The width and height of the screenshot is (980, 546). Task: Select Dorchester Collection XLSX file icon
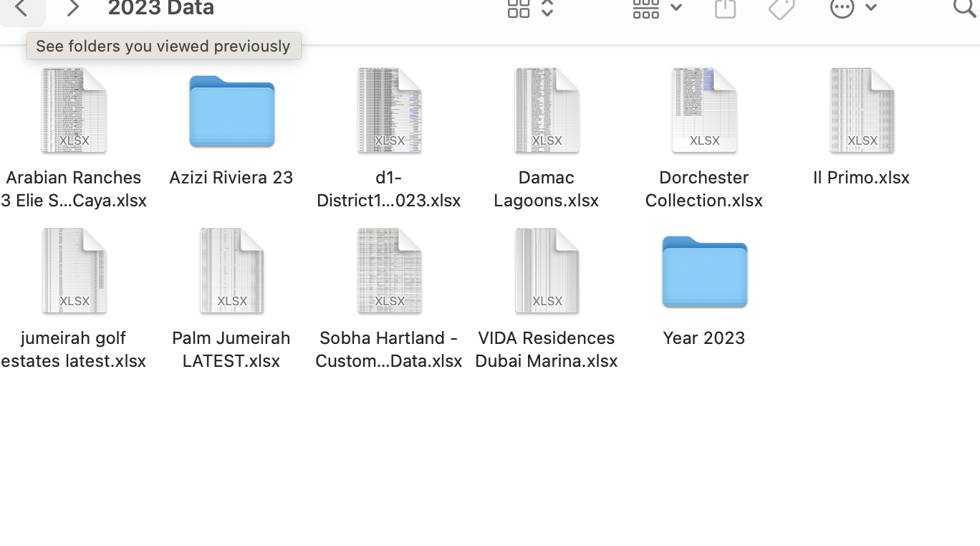[704, 110]
